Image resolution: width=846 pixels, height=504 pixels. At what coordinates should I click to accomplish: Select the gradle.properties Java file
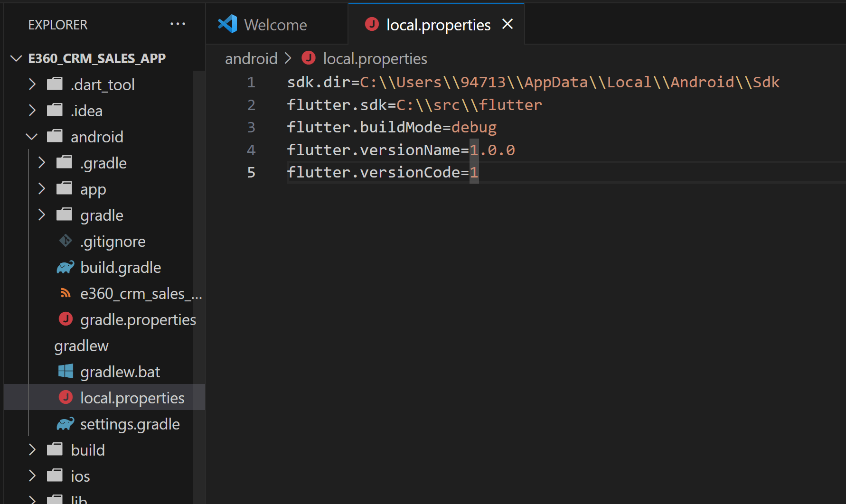(138, 319)
